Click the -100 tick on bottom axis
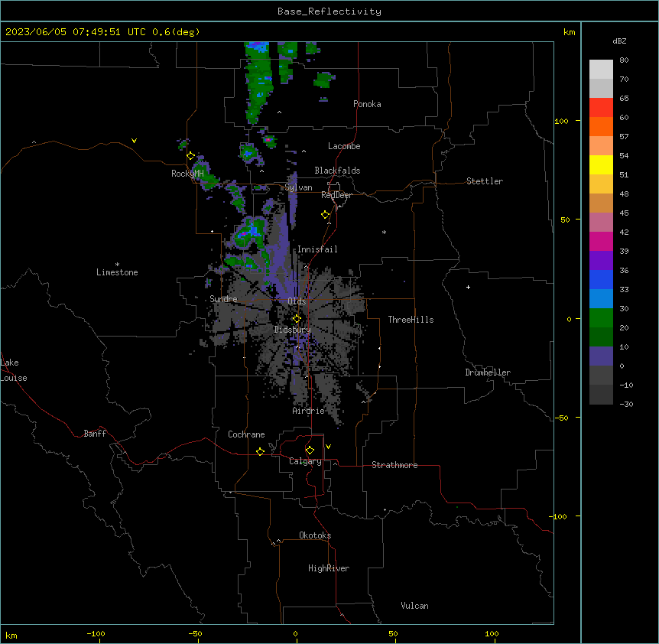The width and height of the screenshot is (659, 644). coord(96,633)
